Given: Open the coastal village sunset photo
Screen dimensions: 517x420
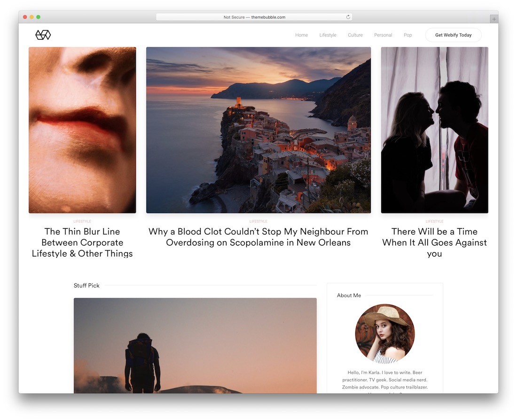Looking at the screenshot, I should coord(258,130).
